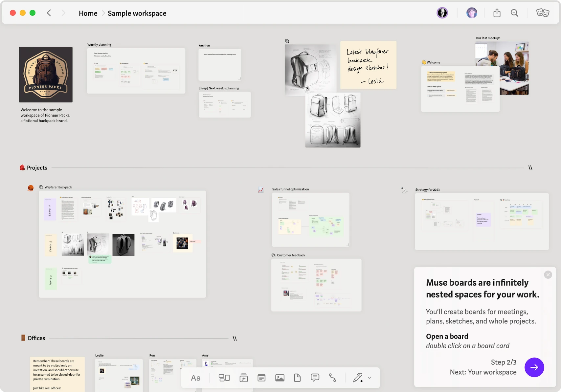The height and width of the screenshot is (392, 561).
Task: Open the pen tool options chevron
Action: point(370,378)
